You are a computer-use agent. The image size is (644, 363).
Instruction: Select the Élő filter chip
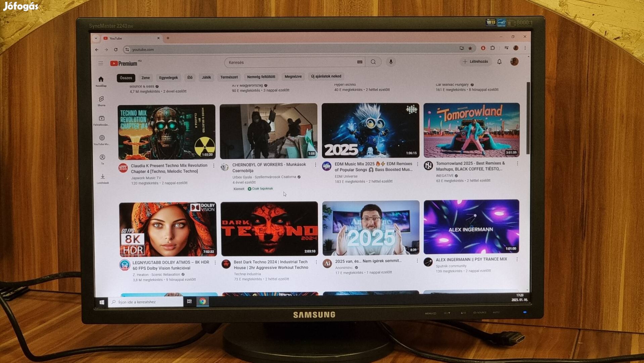190,77
